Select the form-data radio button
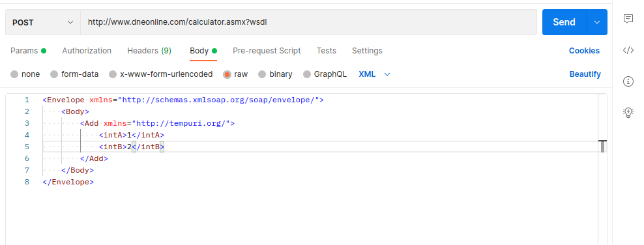 click(x=54, y=74)
